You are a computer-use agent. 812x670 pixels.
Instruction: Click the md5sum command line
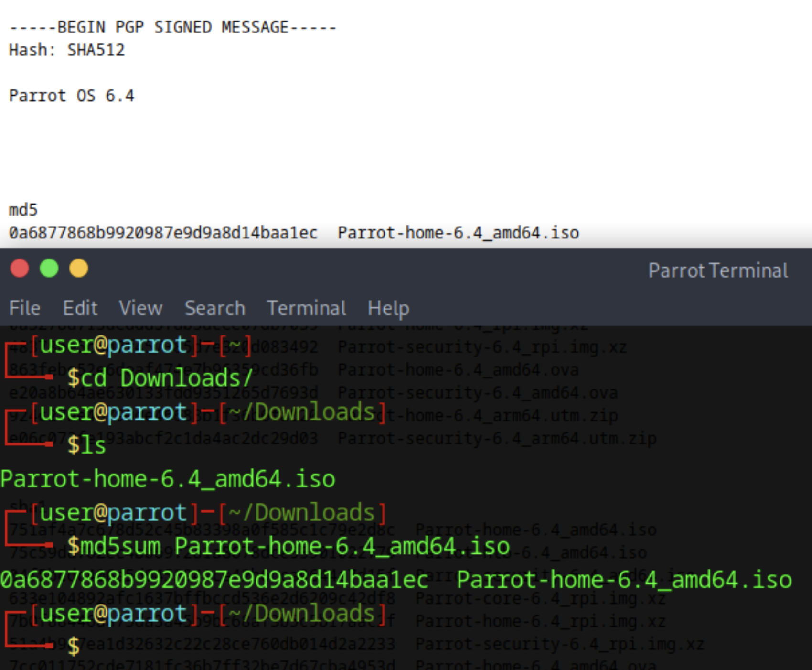tap(288, 546)
